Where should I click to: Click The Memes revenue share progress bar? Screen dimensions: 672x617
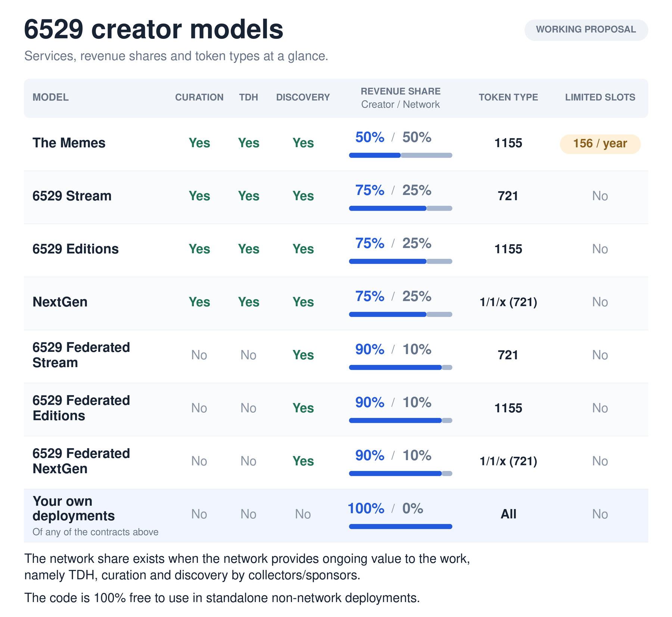click(x=401, y=155)
